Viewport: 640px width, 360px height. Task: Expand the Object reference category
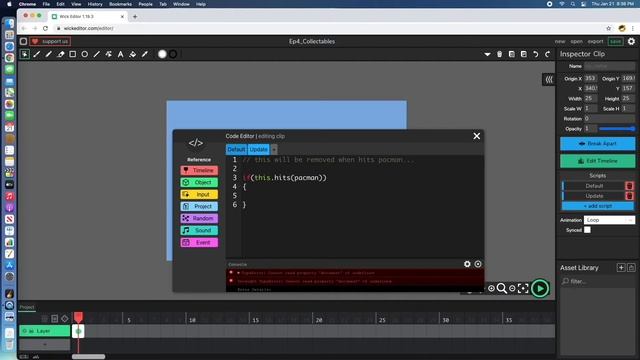(199, 182)
